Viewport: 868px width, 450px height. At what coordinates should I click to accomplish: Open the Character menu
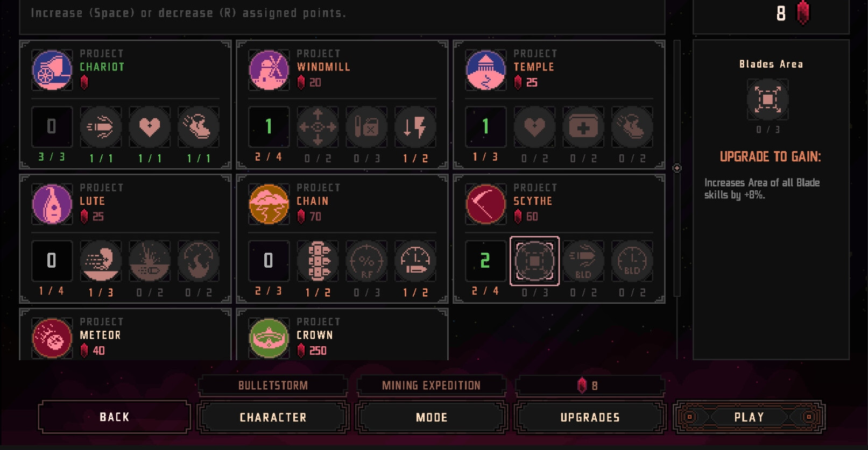273,417
